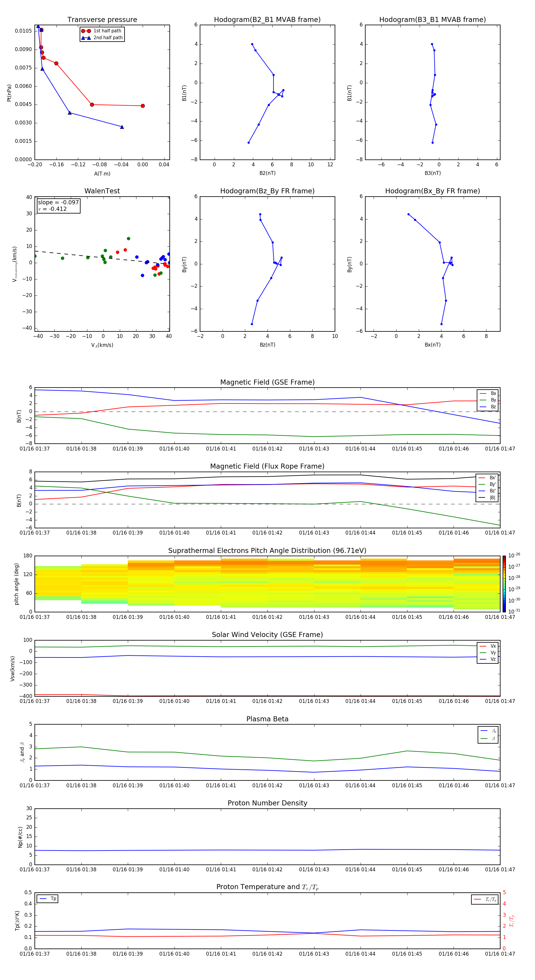Click the 'Bx' legend entry in GSE panel
This screenshot has height=980, width=535.
(488, 393)
